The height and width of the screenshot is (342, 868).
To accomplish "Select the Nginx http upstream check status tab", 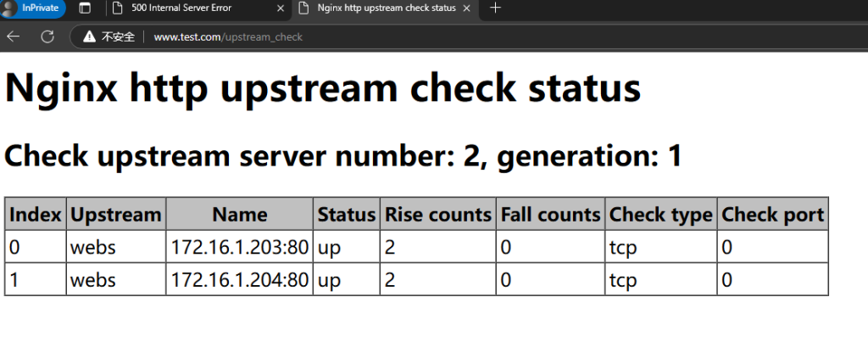I will (373, 8).
